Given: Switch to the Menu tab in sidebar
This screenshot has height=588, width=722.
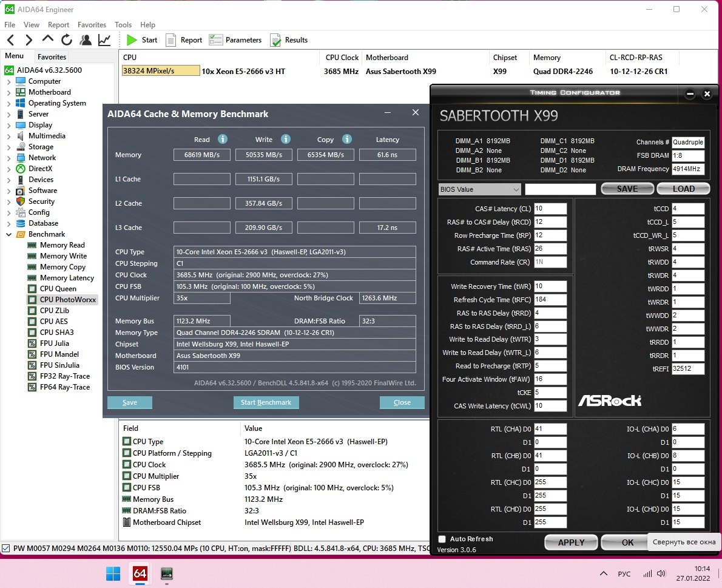Looking at the screenshot, I should [x=15, y=56].
